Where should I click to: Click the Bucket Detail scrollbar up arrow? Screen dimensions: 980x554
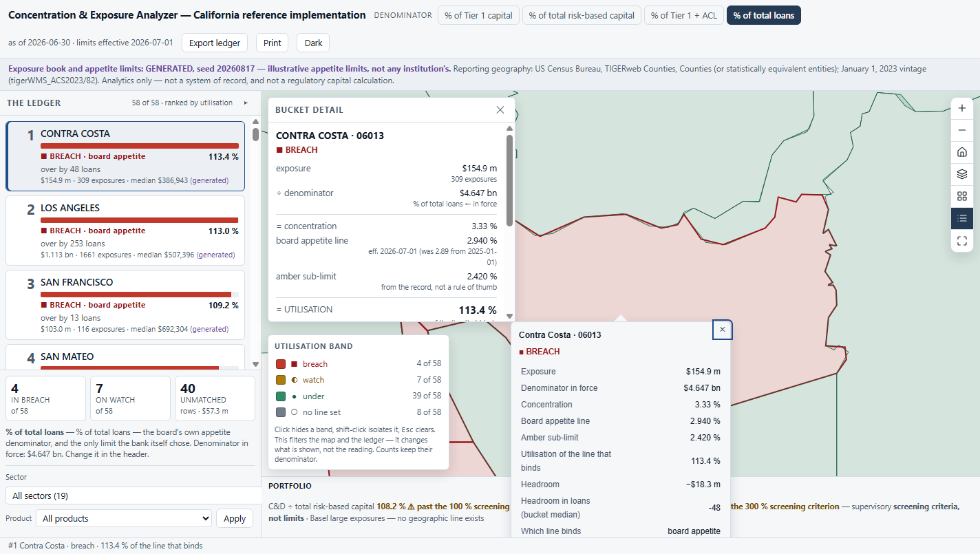(510, 128)
